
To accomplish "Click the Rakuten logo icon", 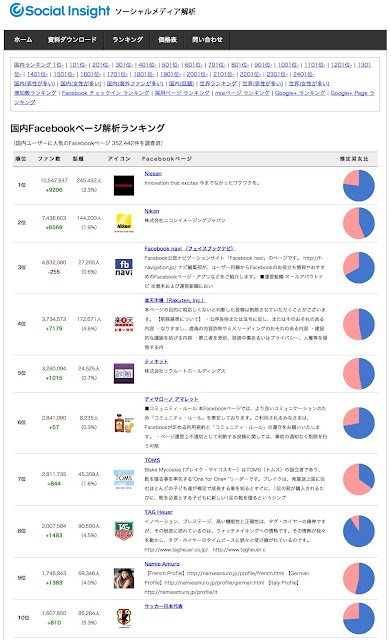I will coord(124,324).
